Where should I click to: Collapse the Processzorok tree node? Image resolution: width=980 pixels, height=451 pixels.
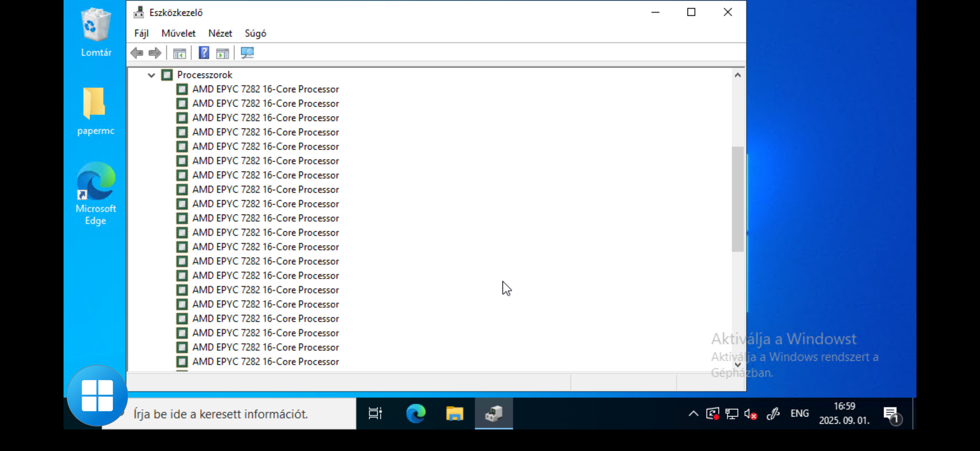coord(151,75)
